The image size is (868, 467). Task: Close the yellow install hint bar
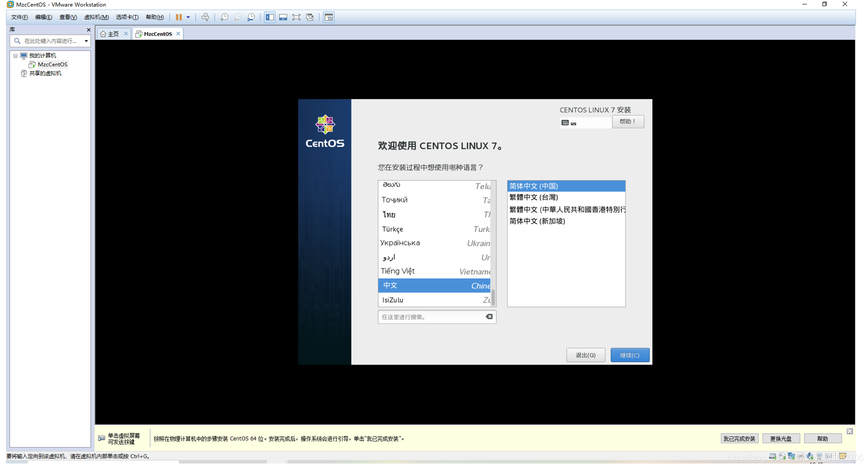click(x=849, y=431)
